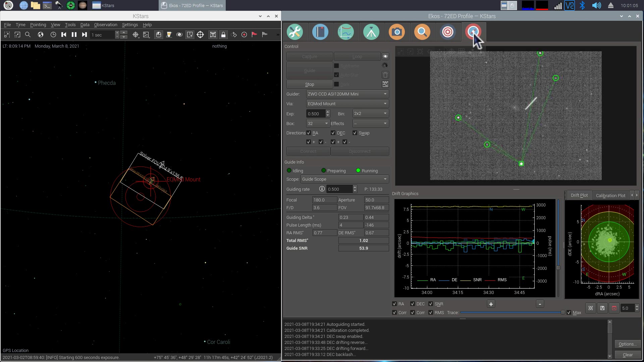The height and width of the screenshot is (362, 644).
Task: Toggle the RMS graph checkbox
Action: [x=431, y=313]
